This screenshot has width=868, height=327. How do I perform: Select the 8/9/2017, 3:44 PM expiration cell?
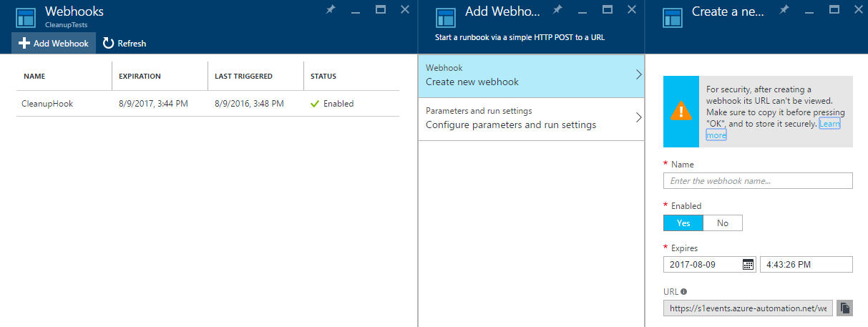tap(153, 104)
